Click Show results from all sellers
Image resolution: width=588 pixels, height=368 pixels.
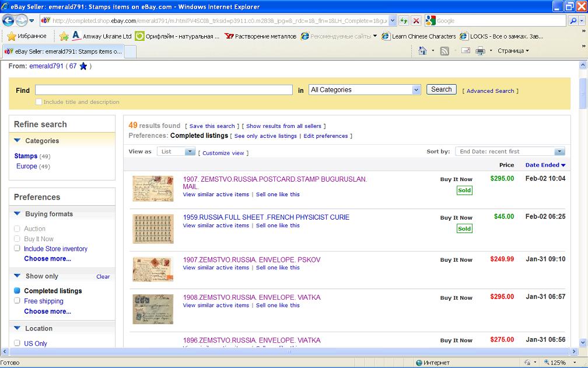tap(283, 126)
